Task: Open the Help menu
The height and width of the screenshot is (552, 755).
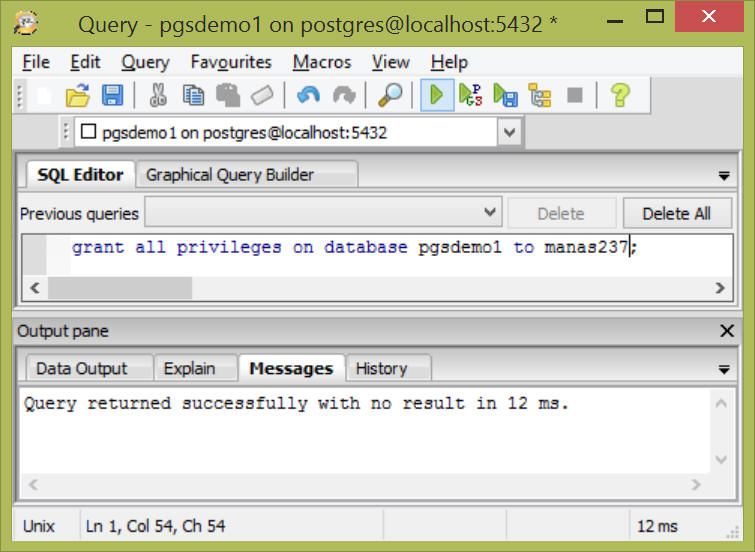Action: pos(449,62)
